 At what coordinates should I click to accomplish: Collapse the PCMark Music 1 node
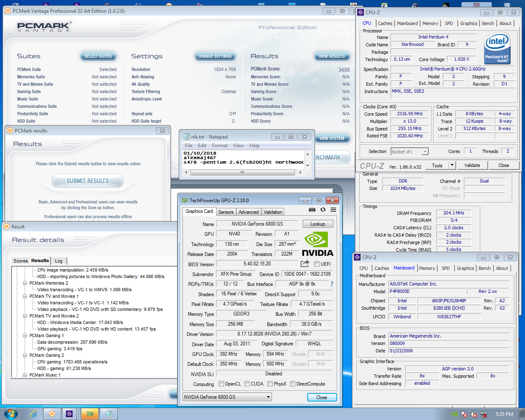25,375
